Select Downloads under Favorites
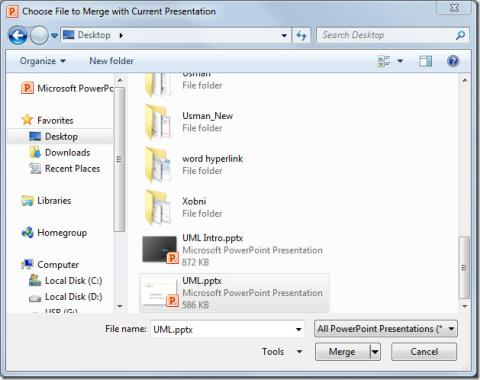This screenshot has height=380, width=480. click(x=67, y=153)
